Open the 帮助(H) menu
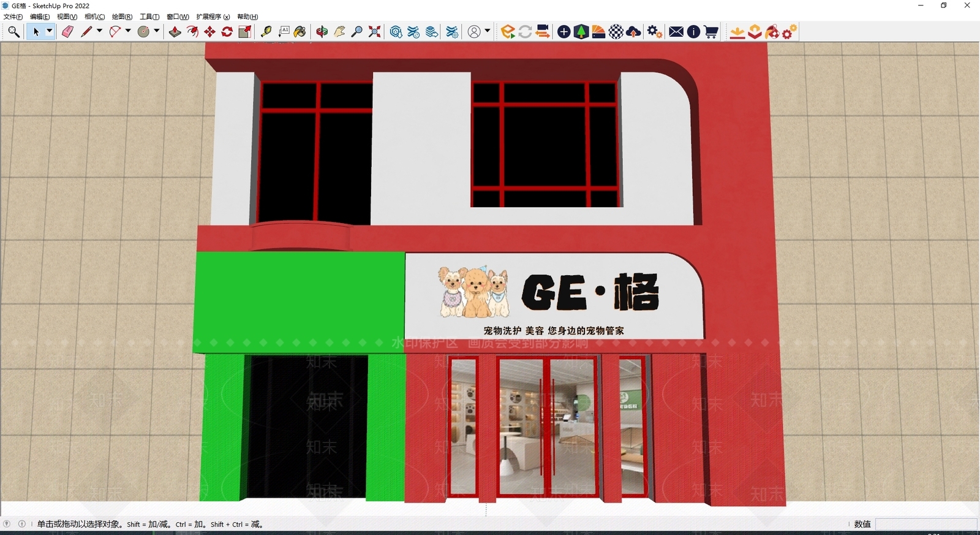Image resolution: width=980 pixels, height=535 pixels. pos(247,17)
